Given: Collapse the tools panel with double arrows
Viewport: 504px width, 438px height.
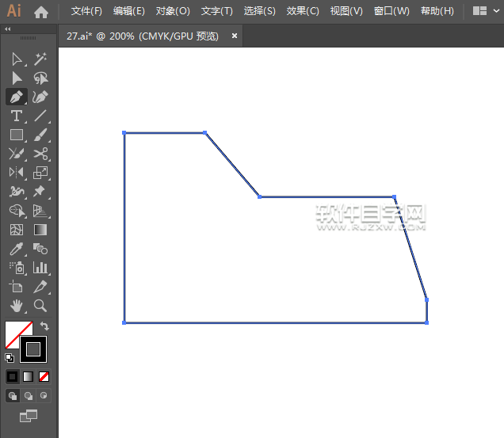Looking at the screenshot, I should tap(8, 29).
